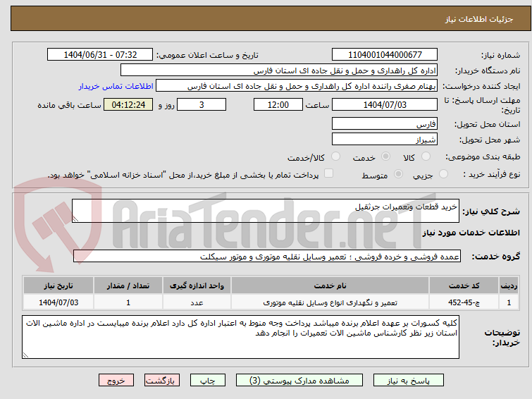
Task: Click the نام خدمت column header
Action: 330,286
